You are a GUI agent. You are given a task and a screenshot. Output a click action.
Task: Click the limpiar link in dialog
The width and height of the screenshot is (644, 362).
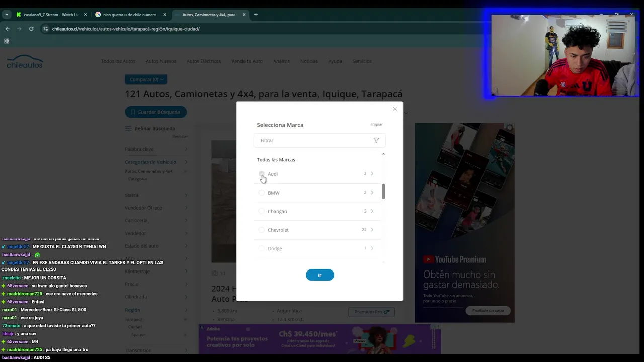376,124
